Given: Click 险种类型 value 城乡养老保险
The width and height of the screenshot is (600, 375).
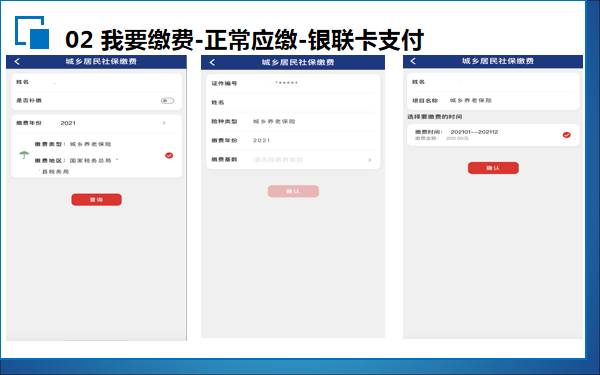Looking at the screenshot, I should coord(274,121).
